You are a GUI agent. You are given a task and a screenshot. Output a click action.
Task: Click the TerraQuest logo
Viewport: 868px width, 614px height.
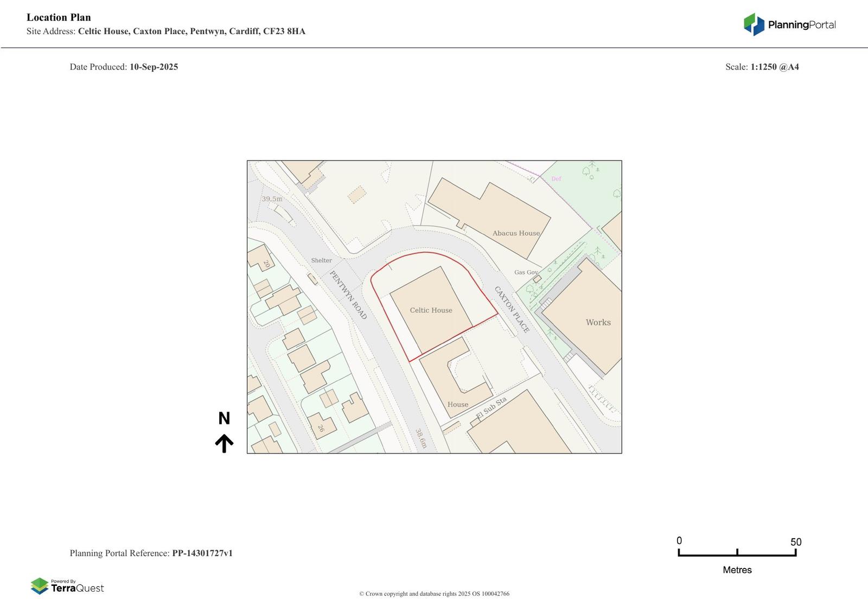point(67,586)
